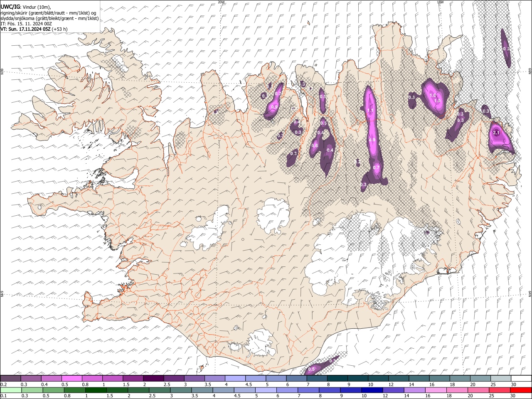Click the "UWC/IG" title text

10,7
